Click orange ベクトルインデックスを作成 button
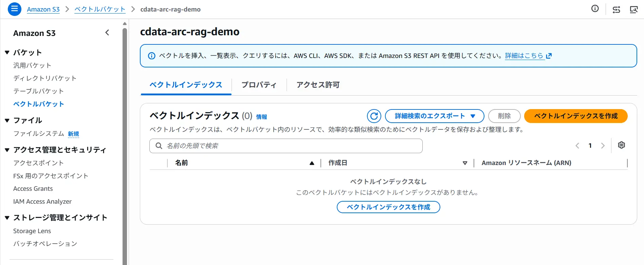 [576, 116]
